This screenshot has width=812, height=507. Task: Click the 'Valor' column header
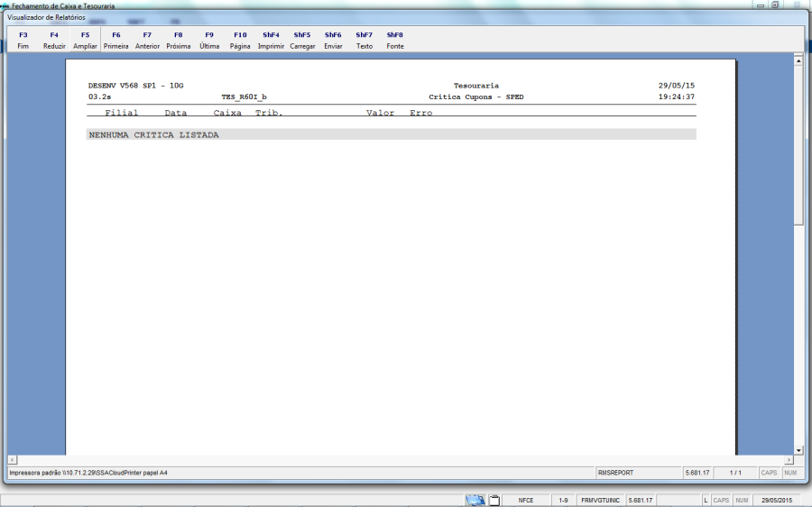pyautogui.click(x=380, y=113)
